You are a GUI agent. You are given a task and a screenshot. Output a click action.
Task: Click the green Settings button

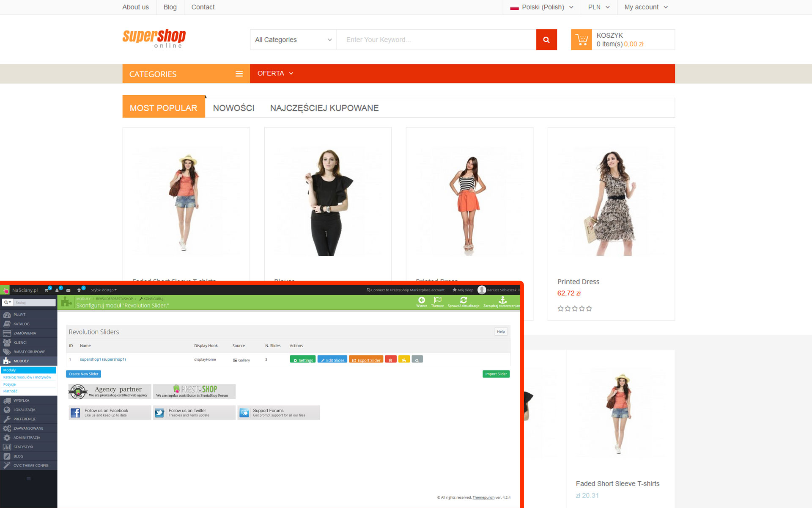click(x=303, y=359)
